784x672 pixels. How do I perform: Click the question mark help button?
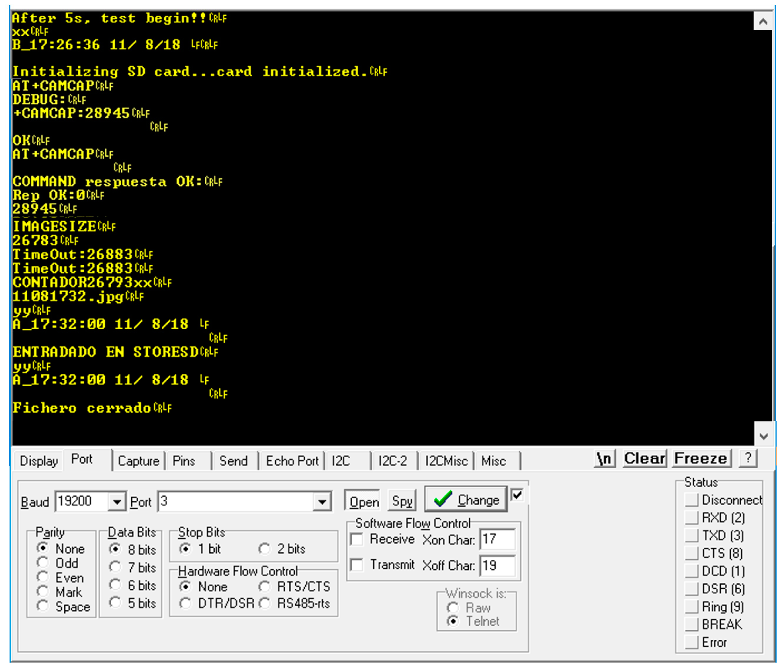click(x=748, y=458)
